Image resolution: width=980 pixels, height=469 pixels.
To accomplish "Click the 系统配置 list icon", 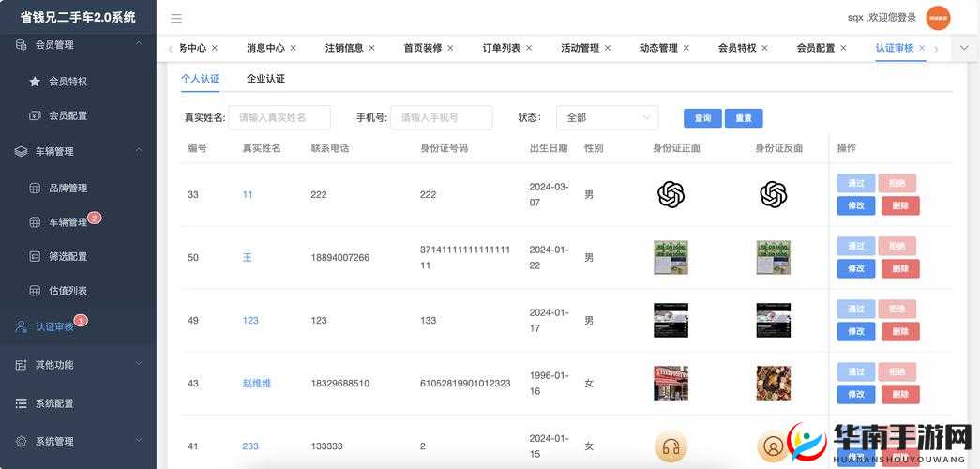I will [x=22, y=403].
